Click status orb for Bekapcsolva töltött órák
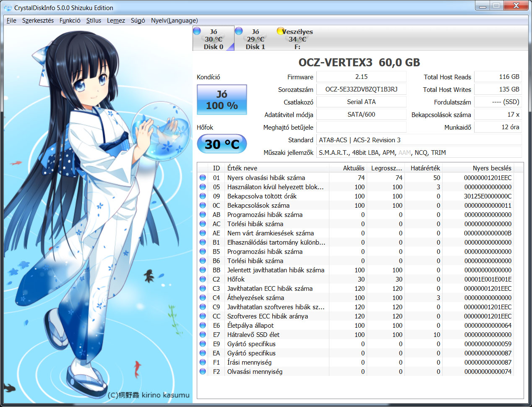The image size is (532, 407). (x=203, y=196)
